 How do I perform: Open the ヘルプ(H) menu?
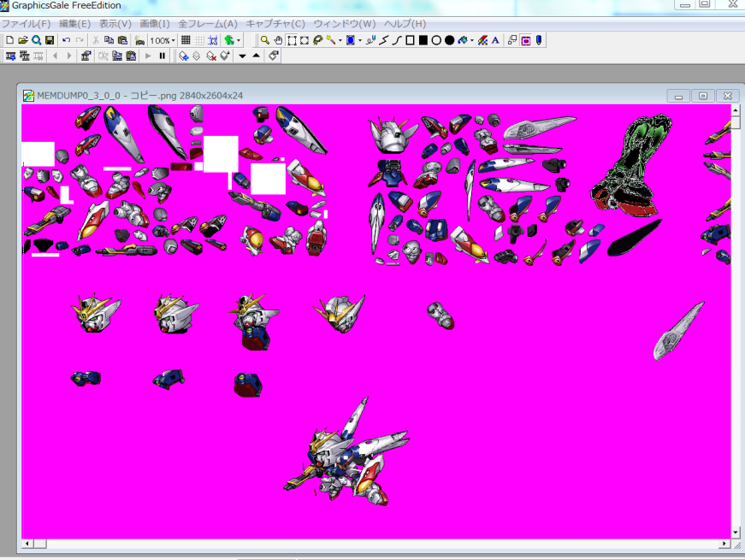click(405, 23)
